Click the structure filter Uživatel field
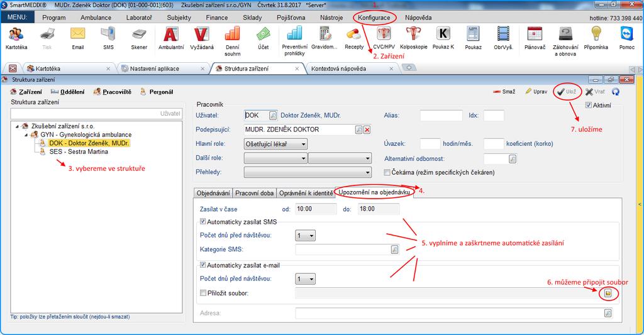This screenshot has height=335, width=644. (x=96, y=113)
